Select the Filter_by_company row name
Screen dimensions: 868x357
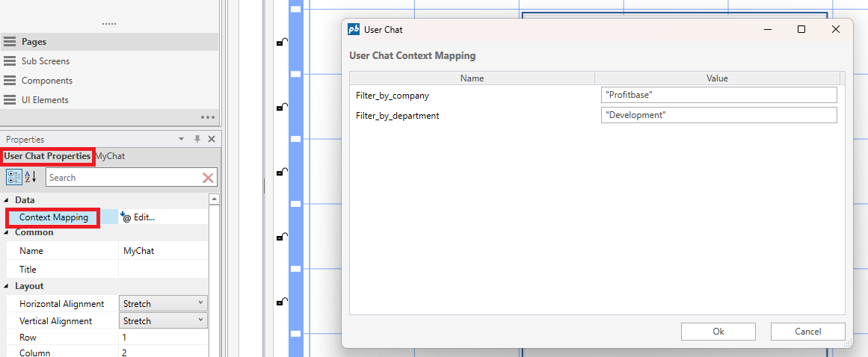[x=393, y=96]
